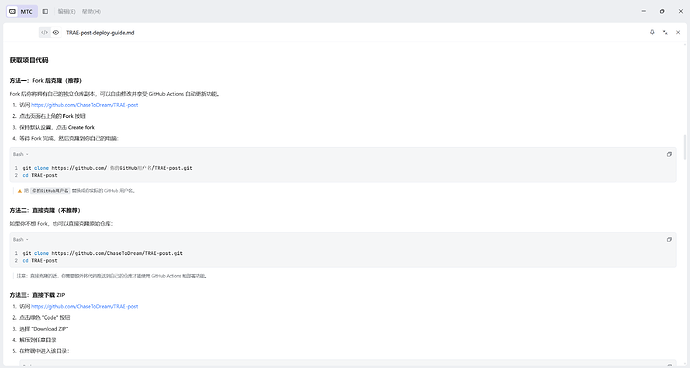Pin the document panel with pin icon
Screen dimensions: 690x368
coord(652,32)
